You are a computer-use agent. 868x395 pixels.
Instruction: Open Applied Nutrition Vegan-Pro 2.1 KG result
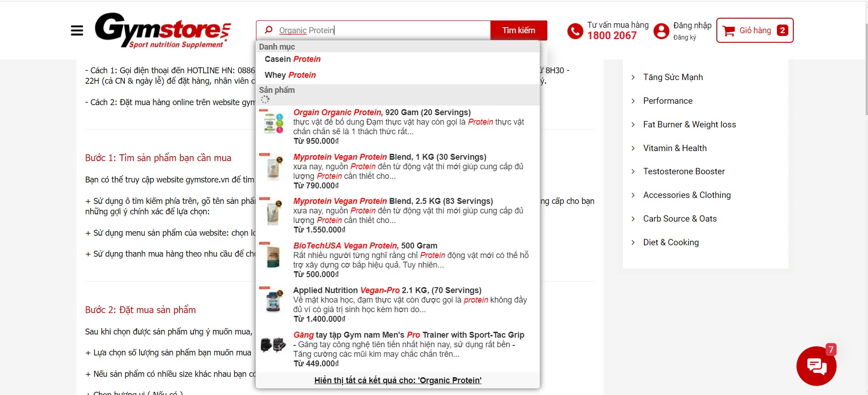(398, 304)
